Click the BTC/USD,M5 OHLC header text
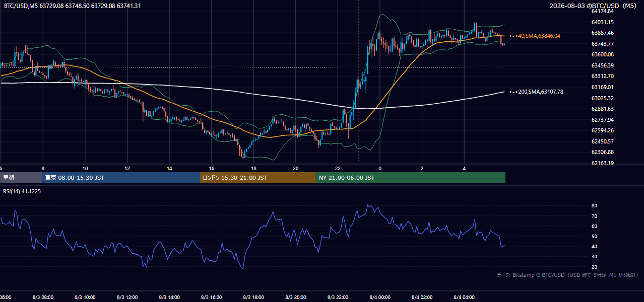Image resolution: width=644 pixels, height=302 pixels. click(73, 6)
